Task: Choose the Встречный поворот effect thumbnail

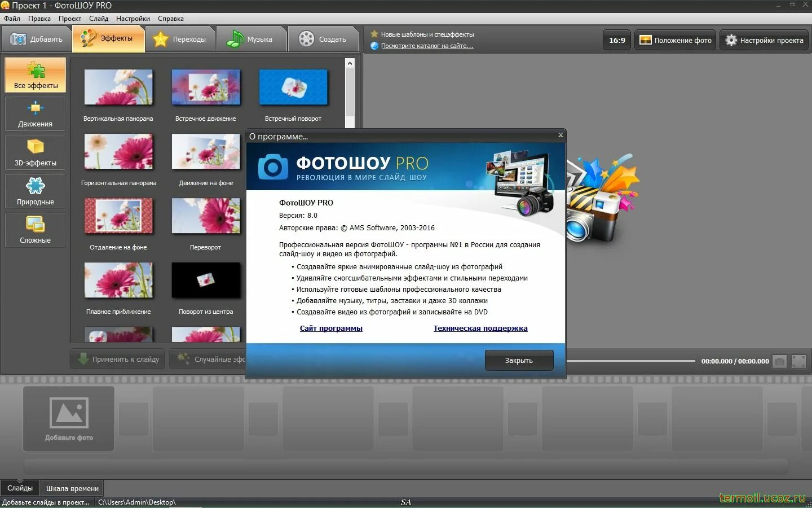Action: point(293,87)
